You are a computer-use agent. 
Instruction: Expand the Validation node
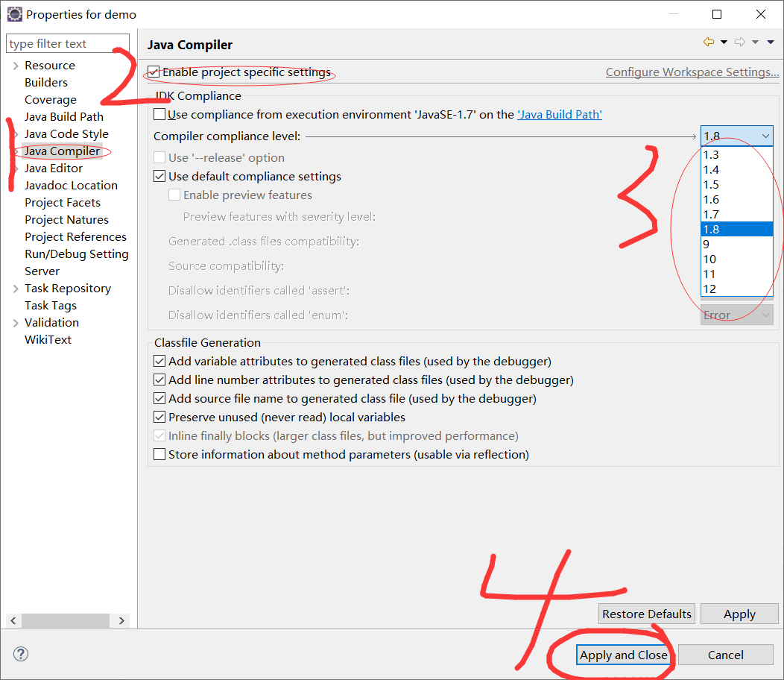(x=16, y=323)
